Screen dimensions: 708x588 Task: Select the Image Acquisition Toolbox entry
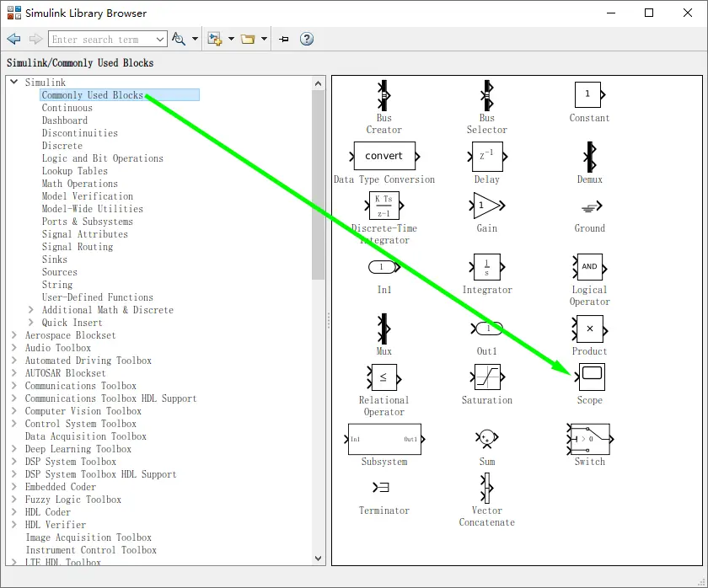[88, 537]
